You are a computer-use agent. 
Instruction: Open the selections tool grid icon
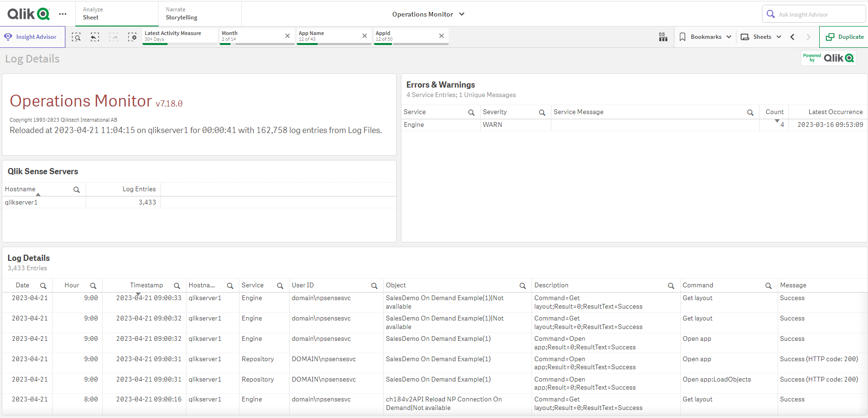pyautogui.click(x=663, y=37)
